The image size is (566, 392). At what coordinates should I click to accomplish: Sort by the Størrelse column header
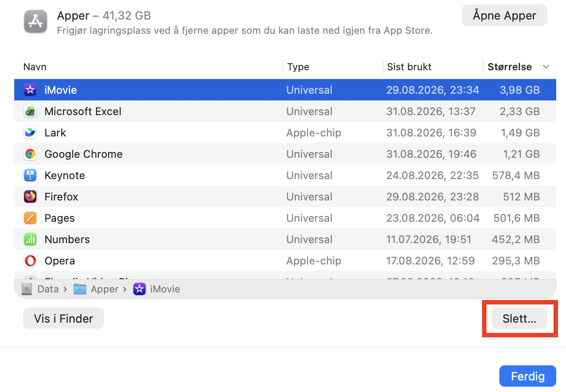pos(510,67)
